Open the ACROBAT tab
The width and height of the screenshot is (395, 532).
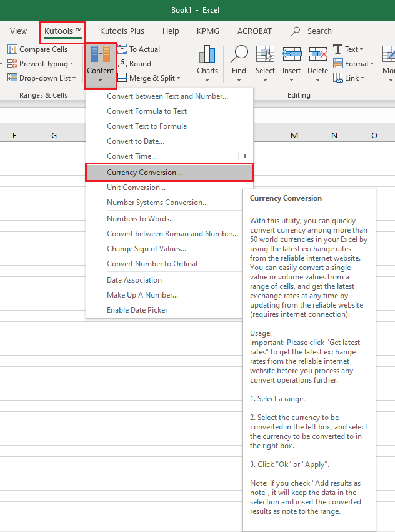[254, 31]
